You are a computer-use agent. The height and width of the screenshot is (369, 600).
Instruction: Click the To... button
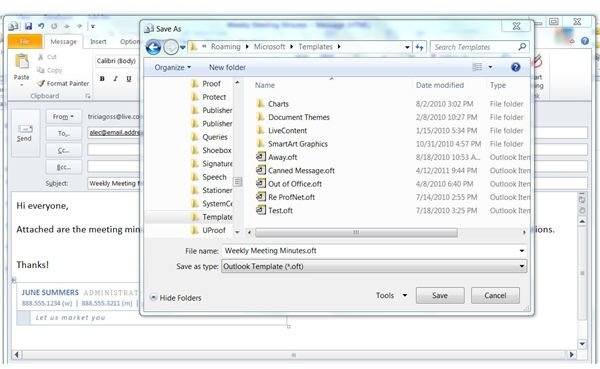coord(64,133)
